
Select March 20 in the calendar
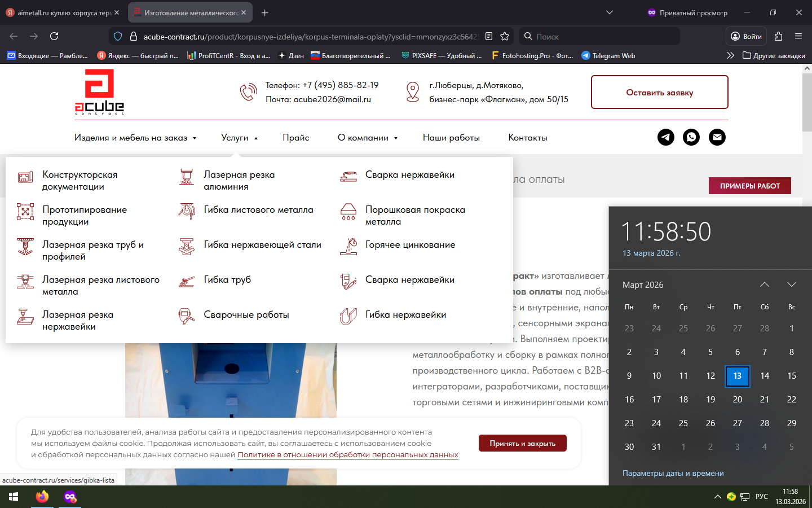[737, 400]
